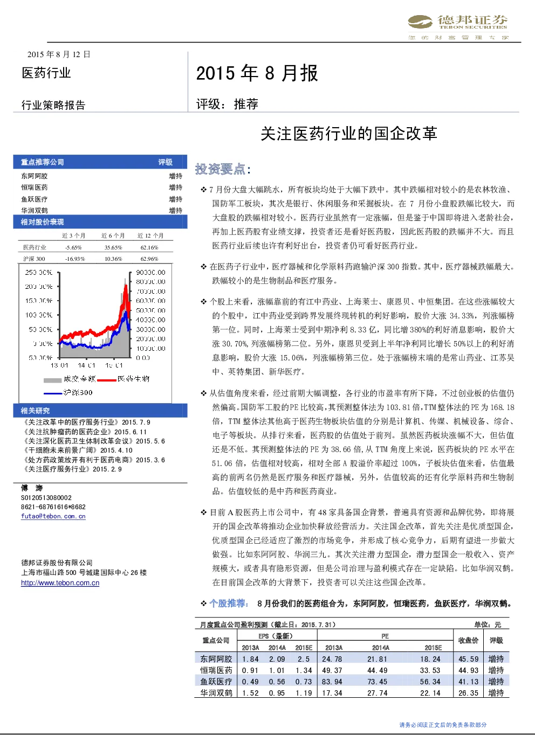The height and width of the screenshot is (756, 535).
Task: Click the address 上海市福山路500号城建国际中心26楼
Action: pos(84,573)
